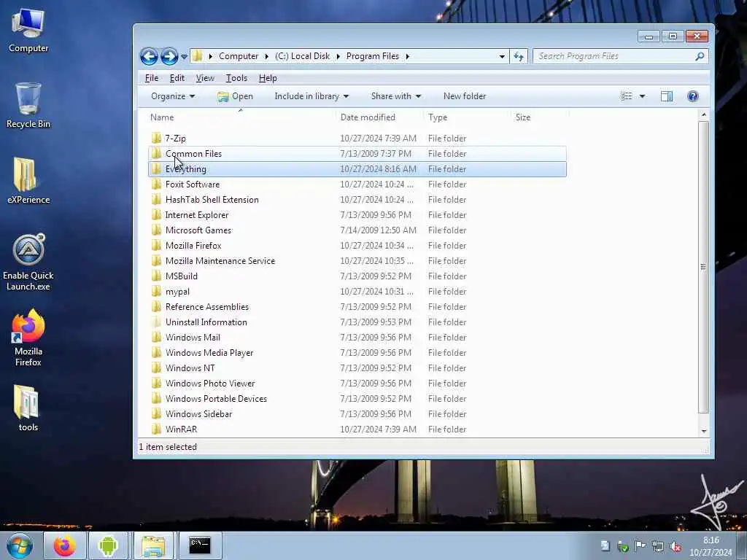Viewport: 747px width, 560px height.
Task: Expand address bar previous locations dropdown
Action: coord(502,56)
